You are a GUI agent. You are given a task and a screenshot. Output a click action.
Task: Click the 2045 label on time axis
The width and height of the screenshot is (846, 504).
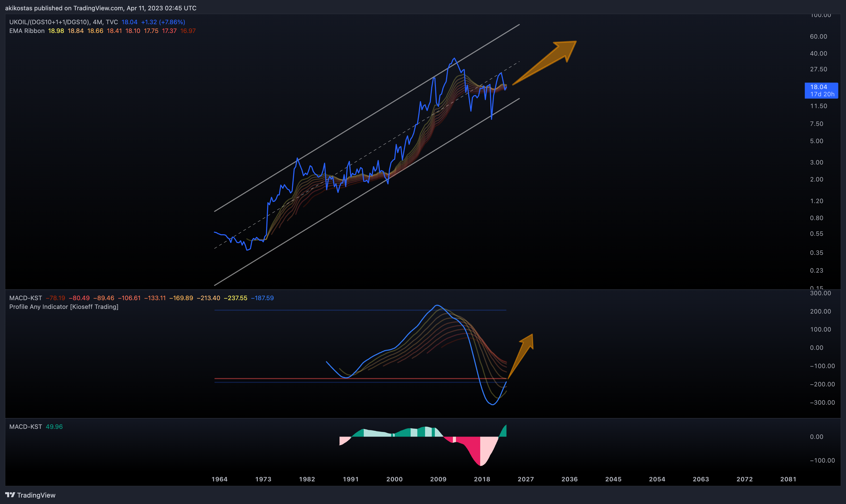click(x=613, y=479)
